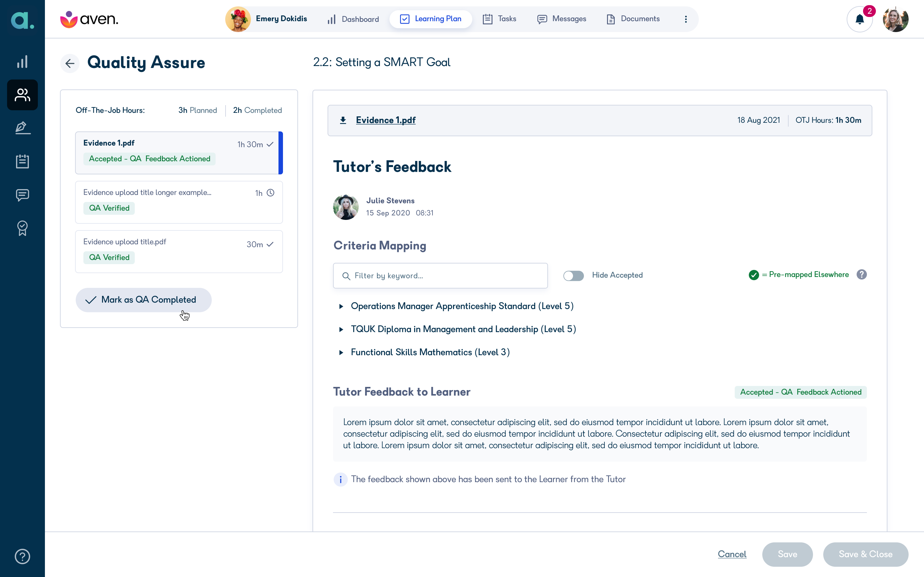Click the back arrow beside Quality Assure

pos(70,63)
